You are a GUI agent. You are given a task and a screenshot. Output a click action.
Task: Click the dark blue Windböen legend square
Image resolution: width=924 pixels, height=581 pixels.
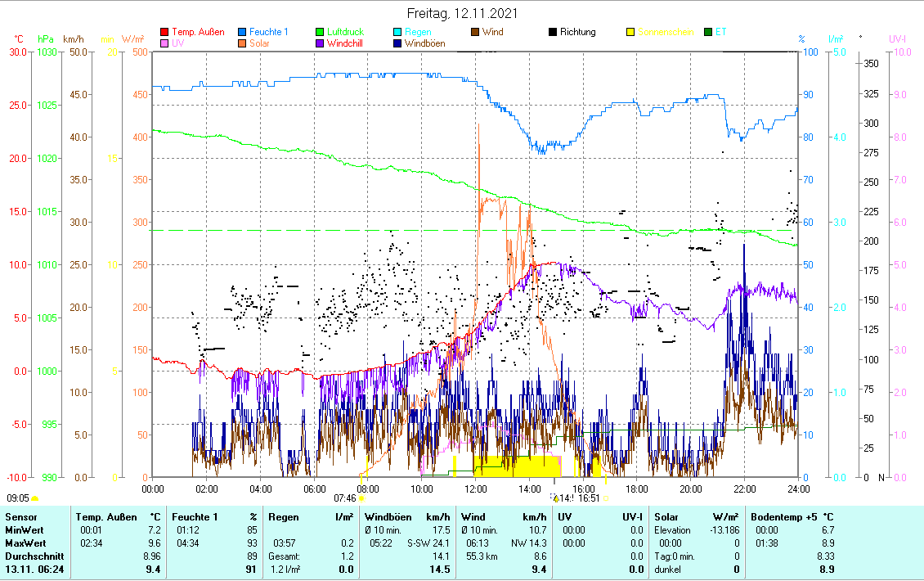click(x=397, y=43)
